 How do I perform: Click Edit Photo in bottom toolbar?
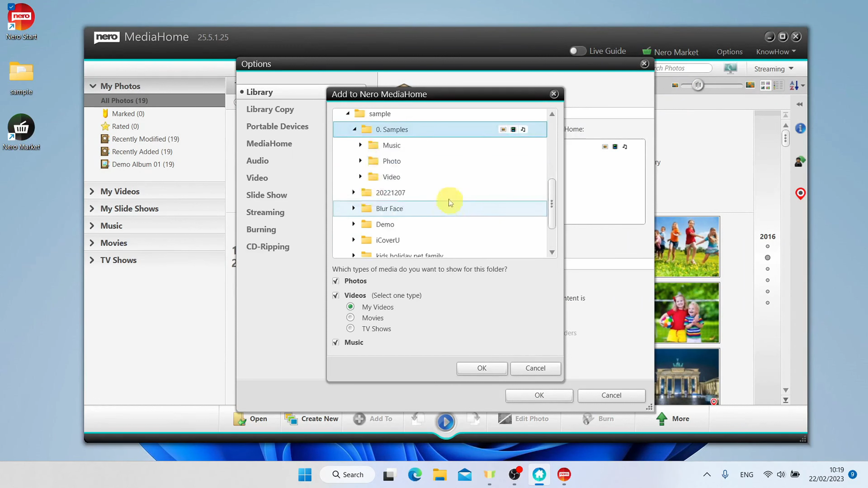(523, 419)
